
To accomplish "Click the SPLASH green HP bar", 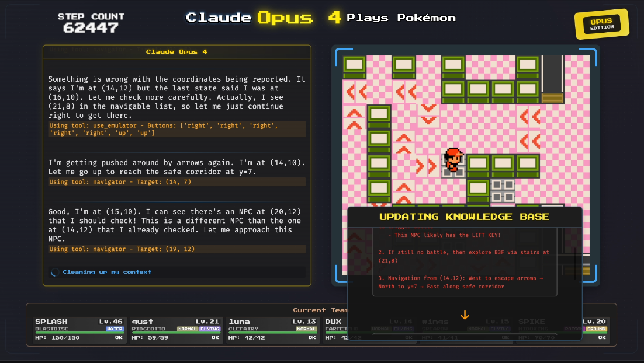I will (79, 333).
